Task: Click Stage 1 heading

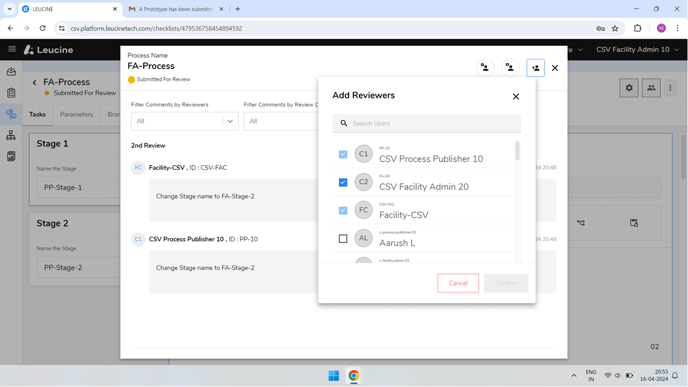Action: (x=52, y=143)
